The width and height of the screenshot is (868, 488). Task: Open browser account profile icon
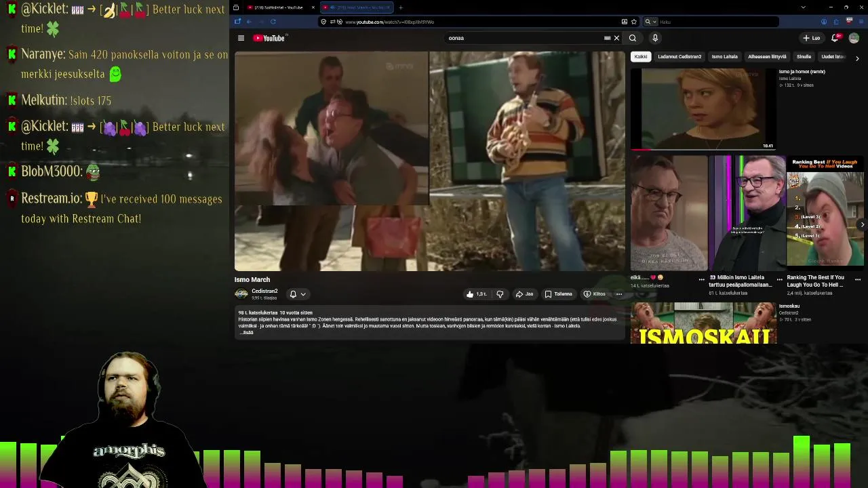[x=824, y=22]
